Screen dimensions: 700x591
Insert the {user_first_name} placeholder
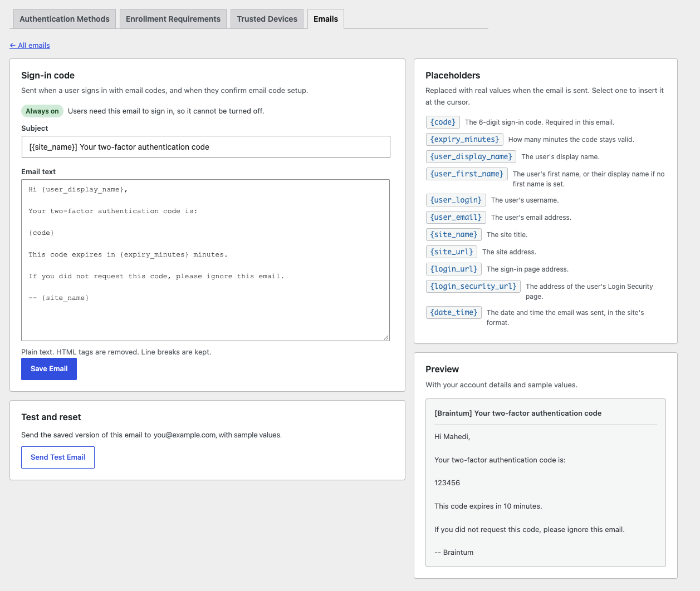point(467,174)
